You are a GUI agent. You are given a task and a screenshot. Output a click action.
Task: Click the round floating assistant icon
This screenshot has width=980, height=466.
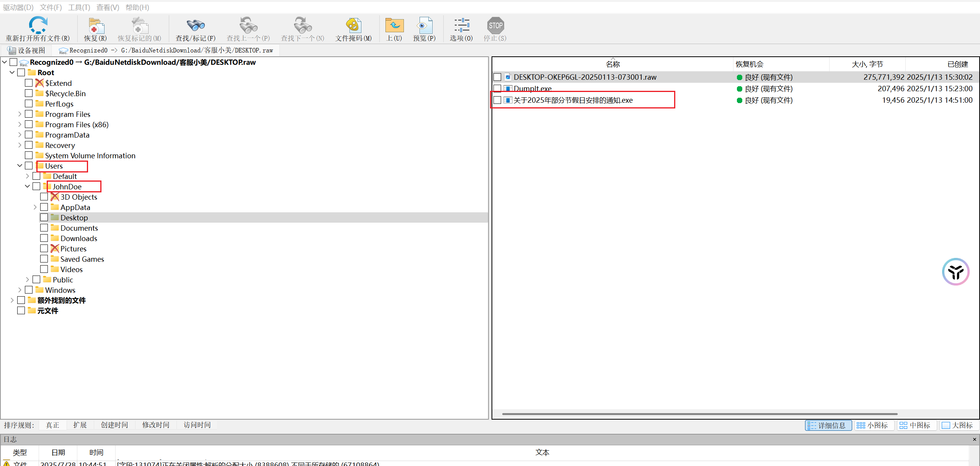[955, 272]
